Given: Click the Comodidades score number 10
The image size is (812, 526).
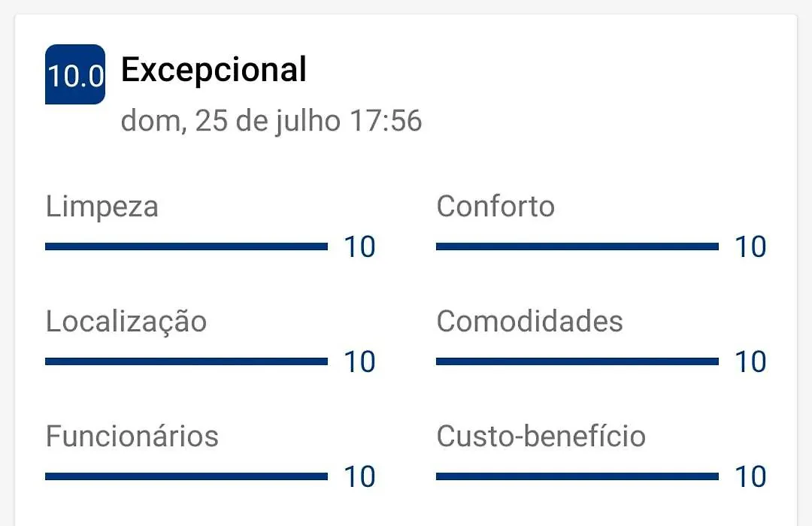Looking at the screenshot, I should point(751,362).
